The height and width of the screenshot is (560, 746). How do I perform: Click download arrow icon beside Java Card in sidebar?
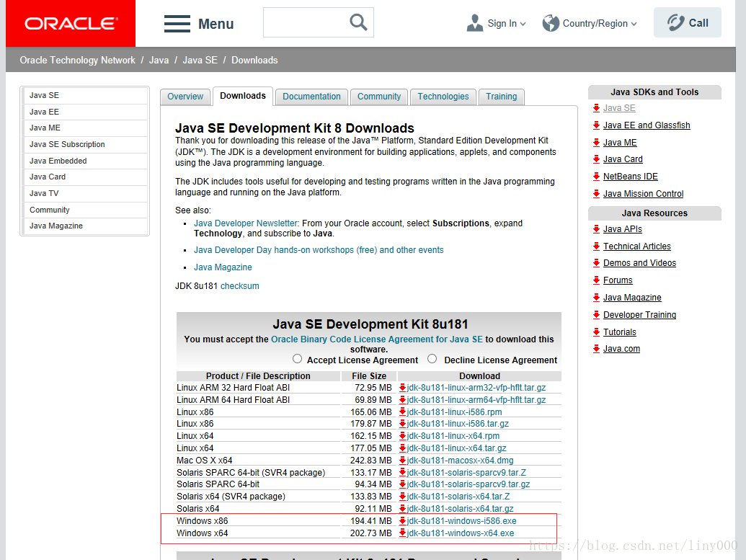pyautogui.click(x=596, y=159)
